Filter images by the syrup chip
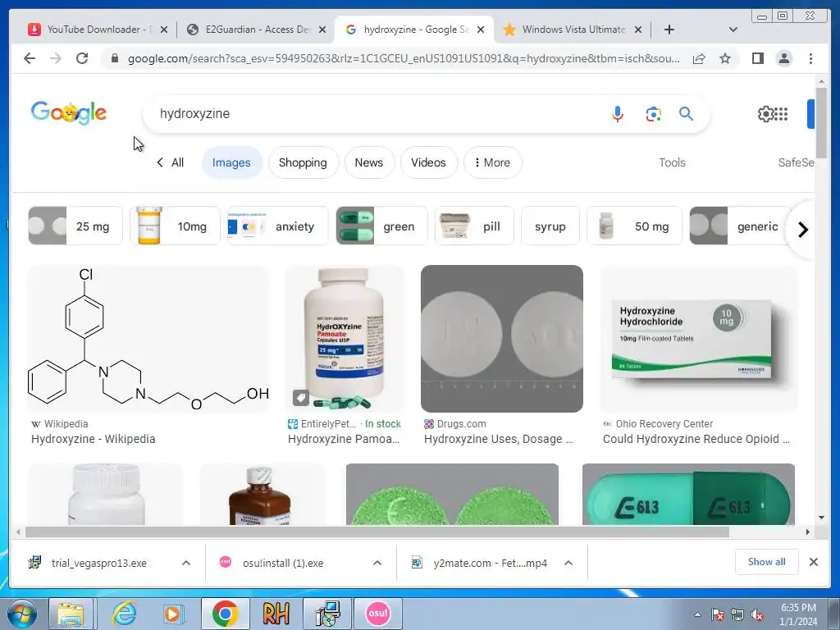This screenshot has height=630, width=840. tap(550, 226)
